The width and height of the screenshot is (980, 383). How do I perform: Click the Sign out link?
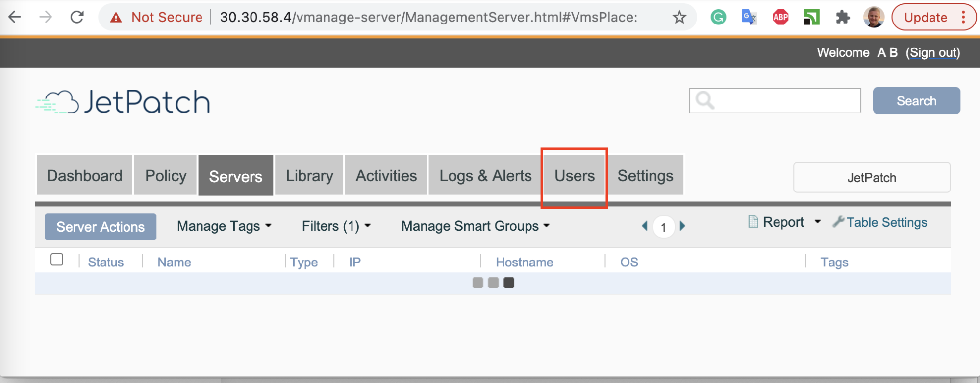933,52
